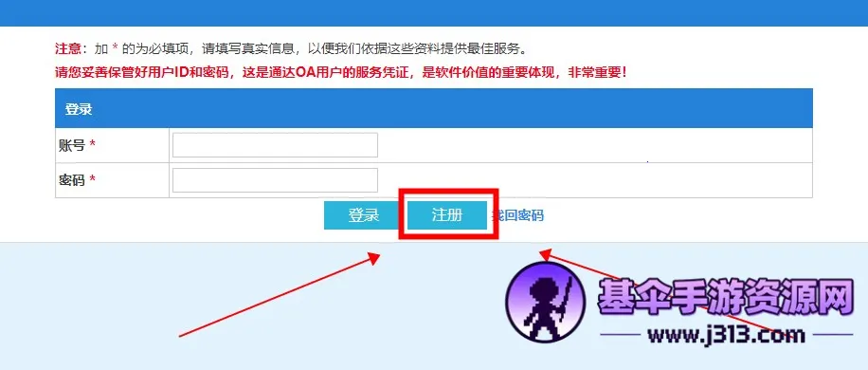Click the 注意 required-fields notice line
The width and height of the screenshot is (868, 370).
tap(291, 48)
